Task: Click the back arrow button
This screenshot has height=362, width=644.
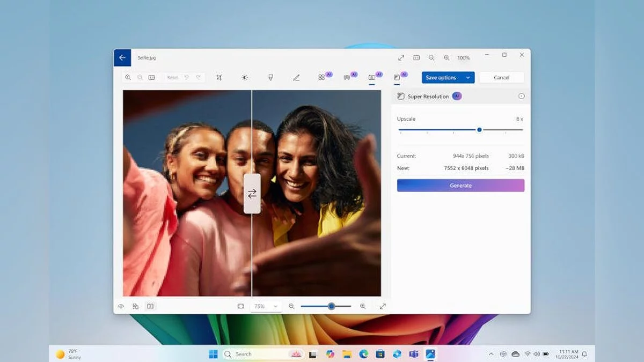Action: 122,57
